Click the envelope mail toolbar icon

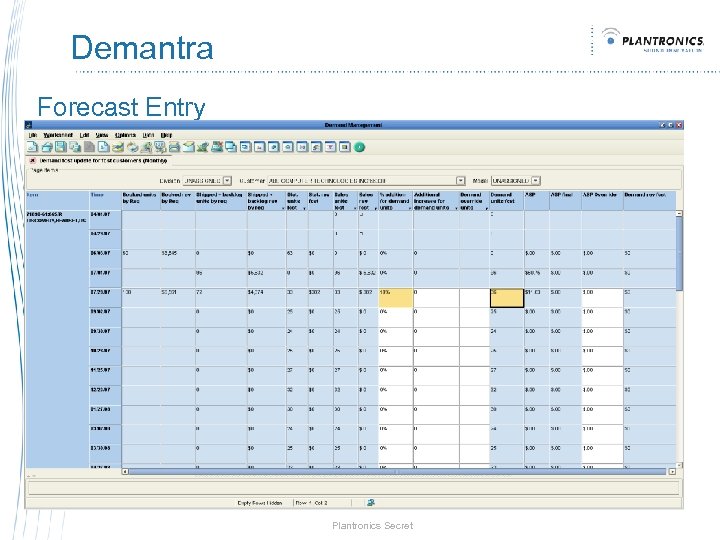point(188,147)
